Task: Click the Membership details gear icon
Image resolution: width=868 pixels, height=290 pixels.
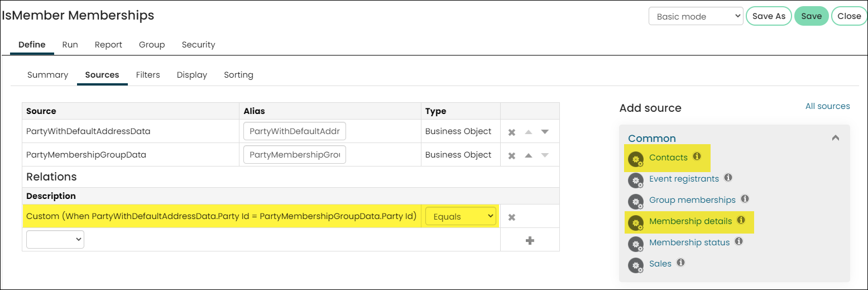Action: click(x=636, y=223)
